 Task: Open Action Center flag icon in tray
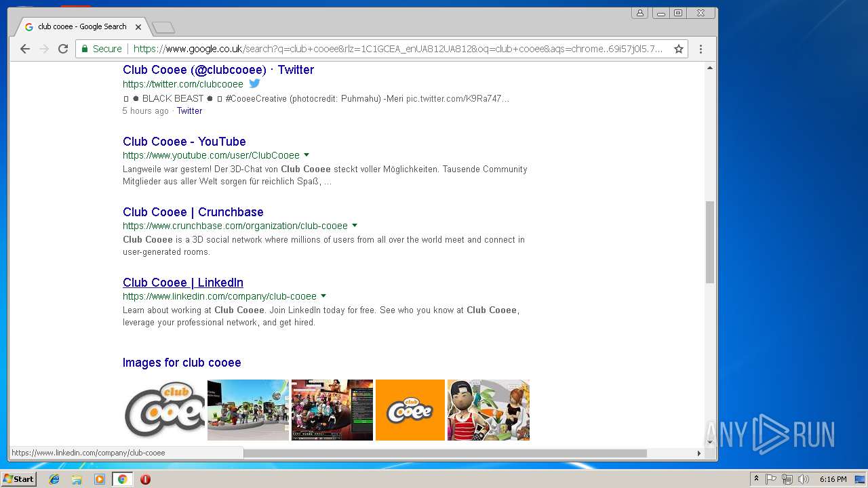click(771, 479)
